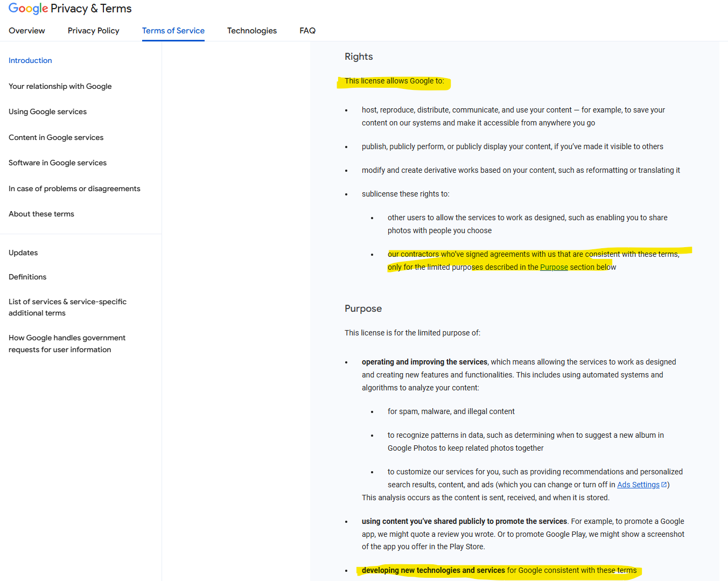Viewport: 728px width, 581px height.
Task: Click 'sublicense these rights to:' bullet
Action: click(405, 194)
